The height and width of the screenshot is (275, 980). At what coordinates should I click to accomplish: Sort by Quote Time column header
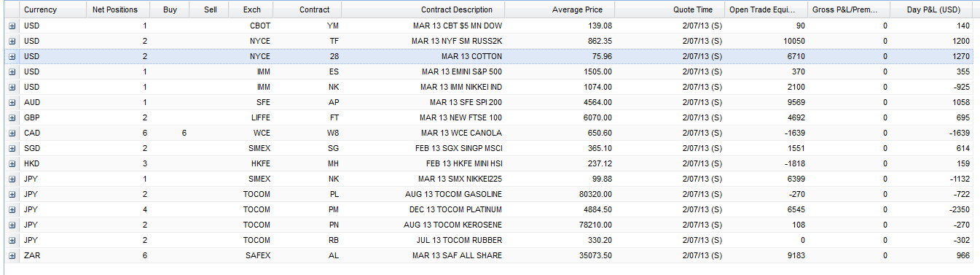pos(670,9)
